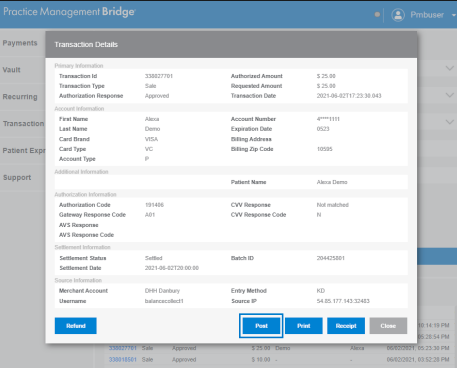The width and height of the screenshot is (457, 368).
Task: Select Gateway Response Code A01
Action: pyautogui.click(x=150, y=215)
